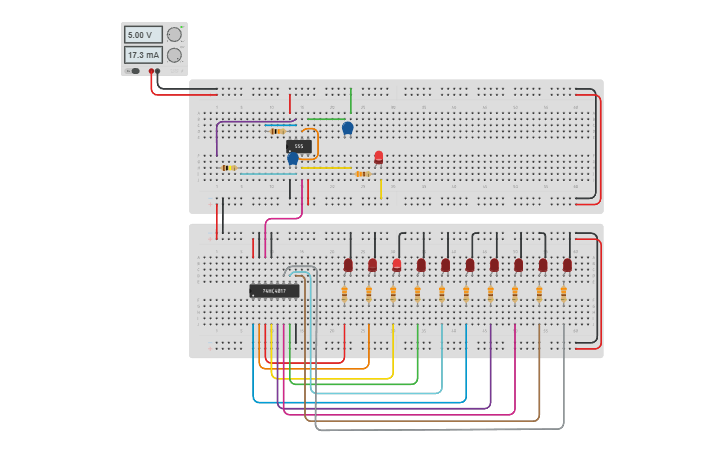Click the black negative supply terminal
725x453 pixels.
coord(158,71)
